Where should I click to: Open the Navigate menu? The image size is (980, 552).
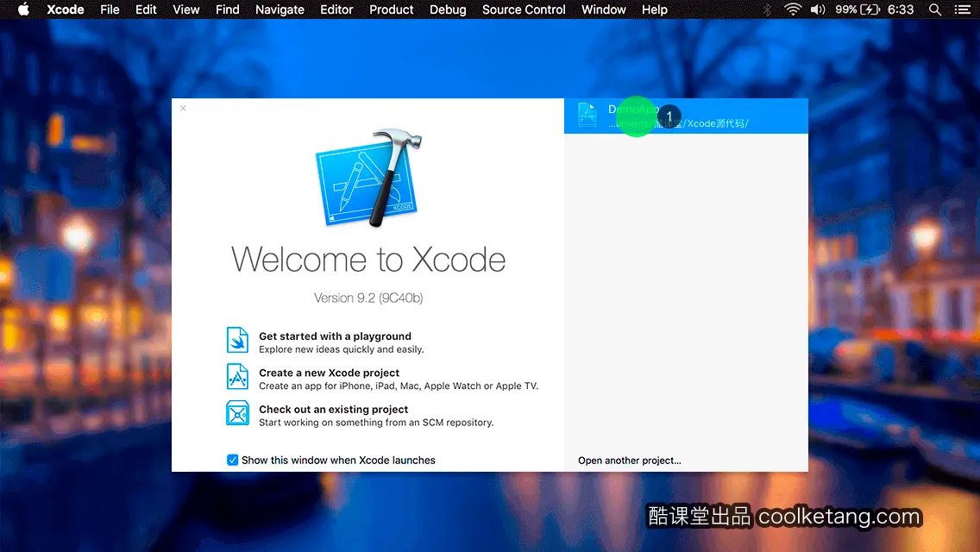pyautogui.click(x=280, y=9)
